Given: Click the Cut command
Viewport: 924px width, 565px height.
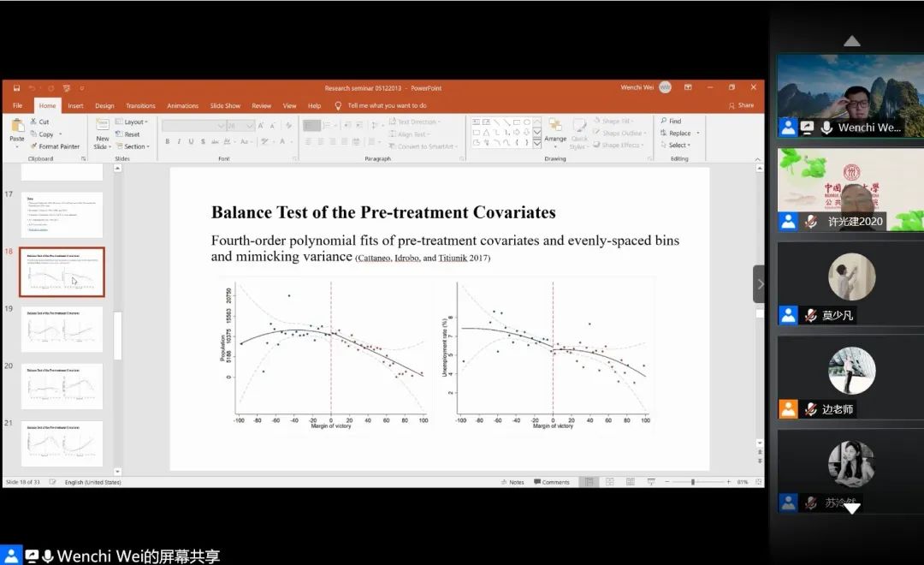Looking at the screenshot, I should [39, 122].
